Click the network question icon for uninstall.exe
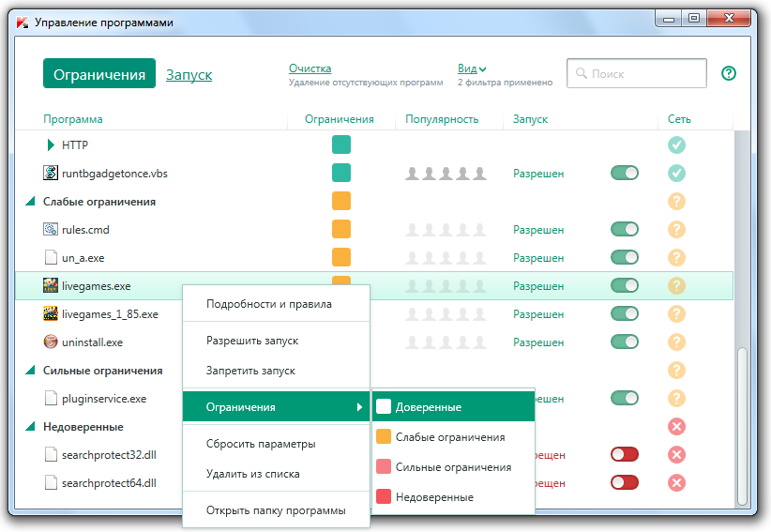Screen dimensions: 771x532 (x=676, y=342)
